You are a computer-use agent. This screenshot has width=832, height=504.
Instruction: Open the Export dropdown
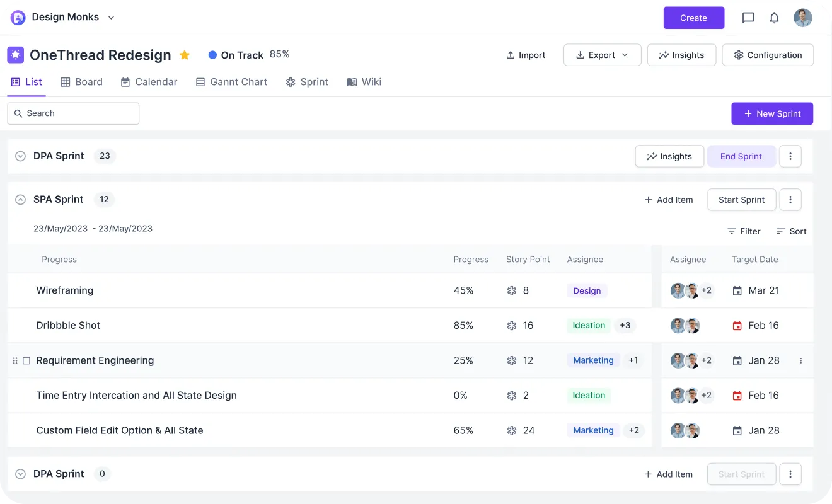(602, 55)
